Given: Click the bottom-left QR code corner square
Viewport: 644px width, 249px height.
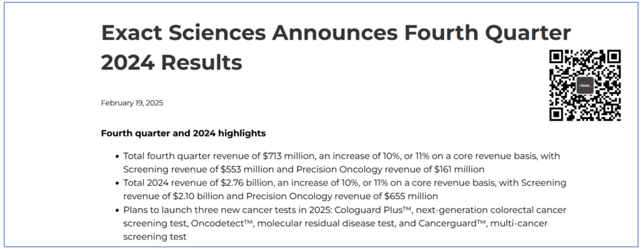Looking at the screenshot, I should pyautogui.click(x=557, y=114).
